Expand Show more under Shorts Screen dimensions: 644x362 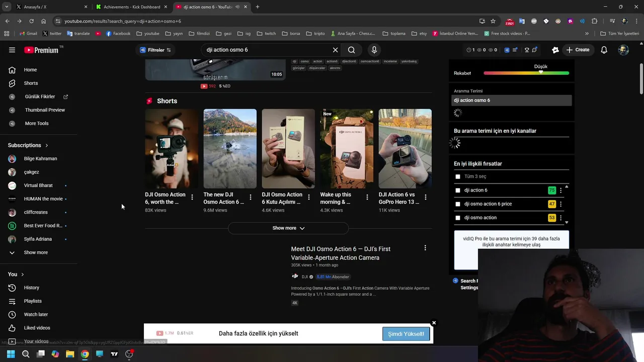point(288,228)
